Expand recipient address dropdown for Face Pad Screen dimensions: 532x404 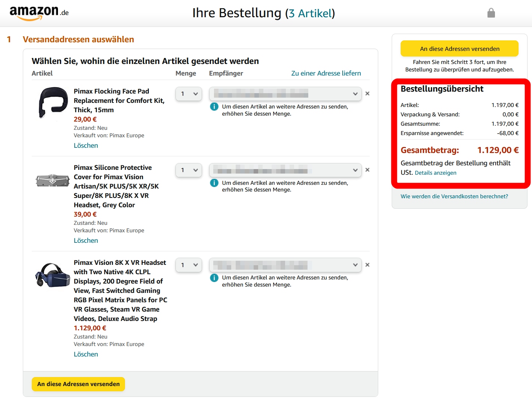coord(285,94)
